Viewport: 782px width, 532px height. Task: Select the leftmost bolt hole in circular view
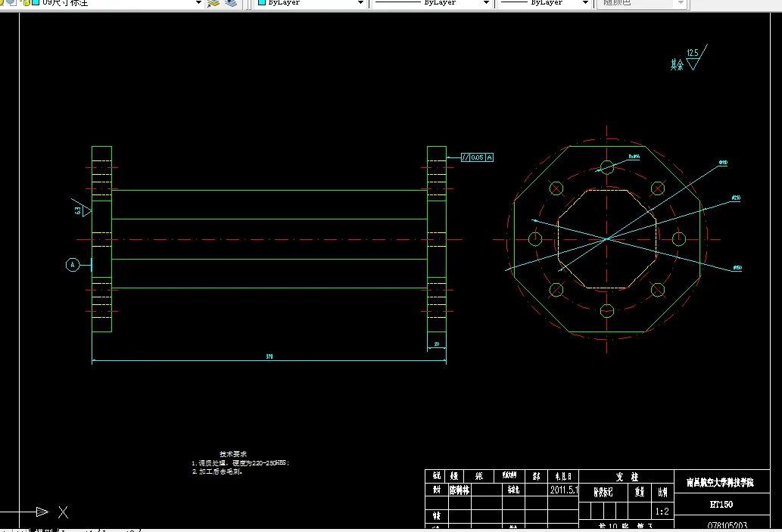pos(535,239)
